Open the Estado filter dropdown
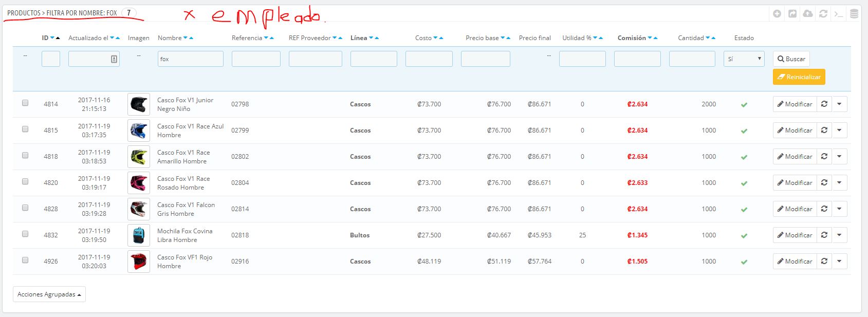Viewport: 868px width, 317px height. pos(744,59)
